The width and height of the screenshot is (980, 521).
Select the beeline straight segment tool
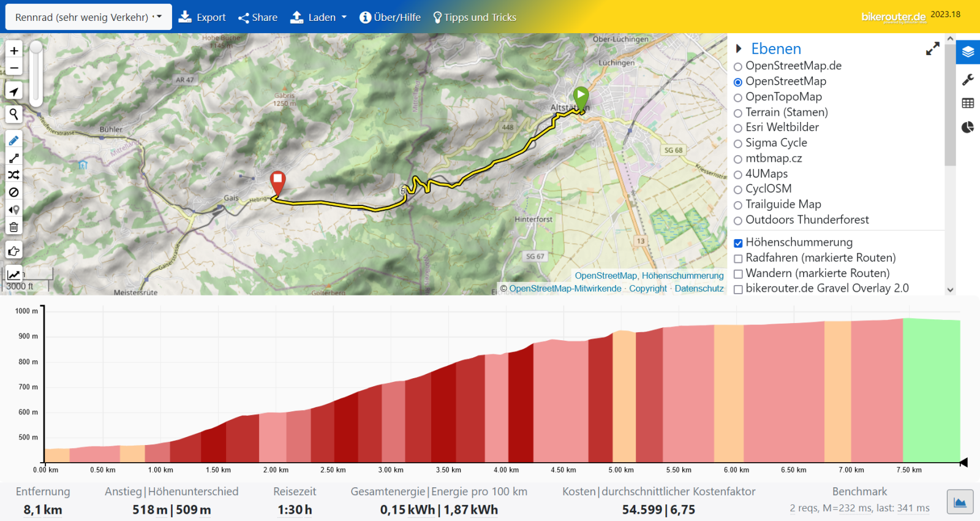(14, 158)
